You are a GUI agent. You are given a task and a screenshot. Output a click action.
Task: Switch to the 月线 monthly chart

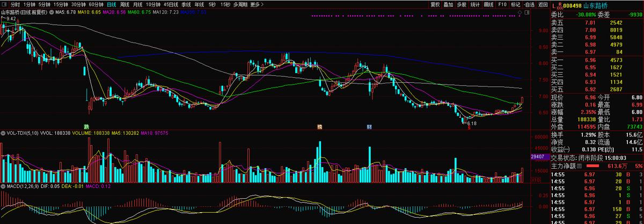point(138,4)
